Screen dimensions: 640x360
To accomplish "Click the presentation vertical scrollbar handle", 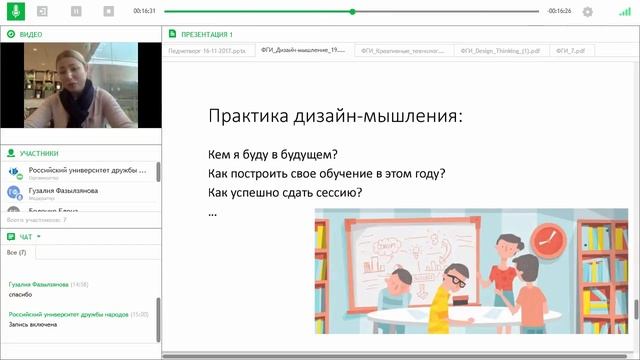I will [x=636, y=309].
